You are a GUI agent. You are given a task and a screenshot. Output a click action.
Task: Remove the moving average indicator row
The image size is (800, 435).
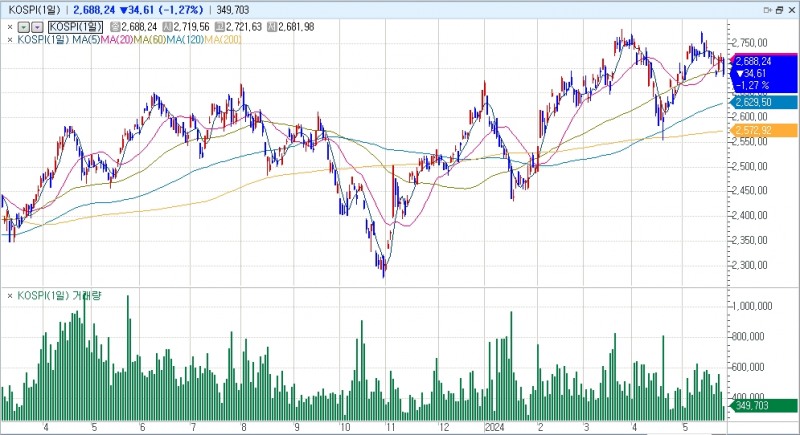pos(10,40)
